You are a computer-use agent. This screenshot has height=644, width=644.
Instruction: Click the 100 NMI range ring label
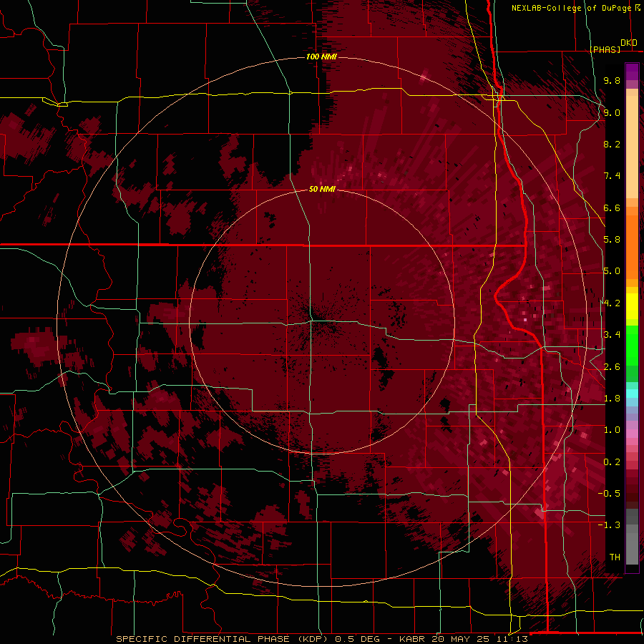pos(321,57)
